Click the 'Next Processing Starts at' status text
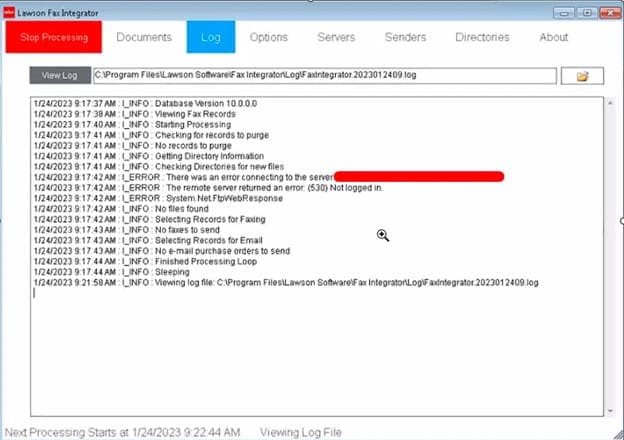Image resolution: width=624 pixels, height=440 pixels. tap(123, 432)
